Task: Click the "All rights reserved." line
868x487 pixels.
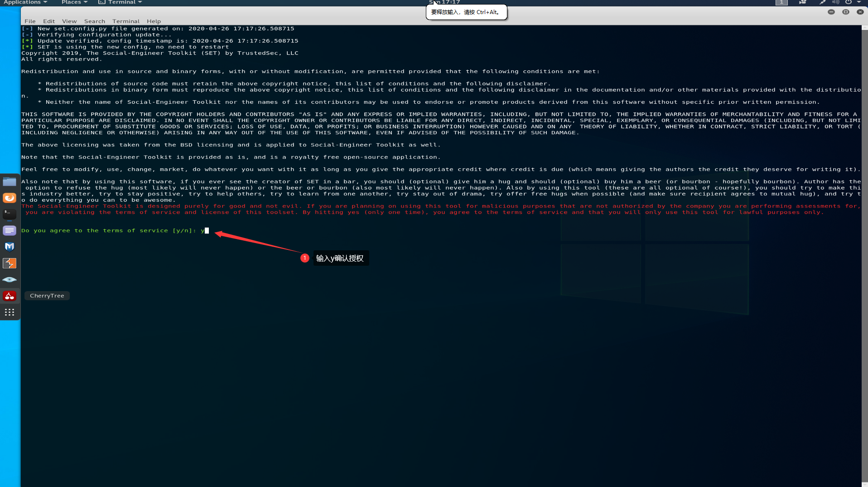Action: point(62,59)
